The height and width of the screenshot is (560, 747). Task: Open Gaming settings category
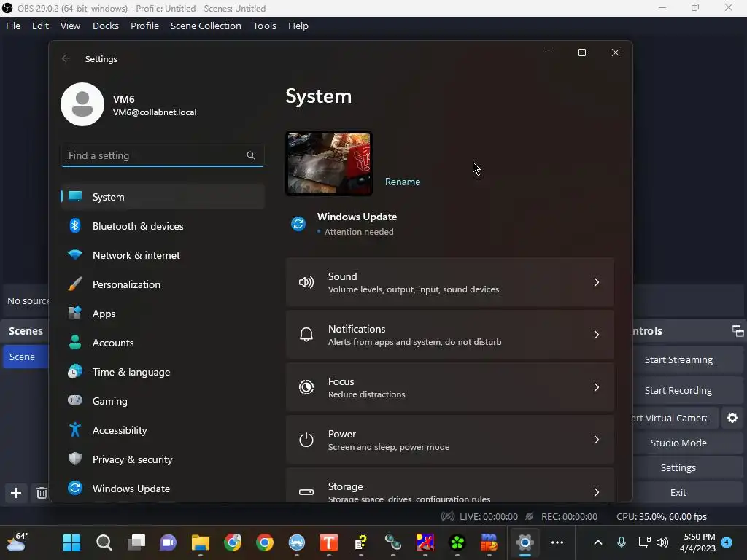pos(163,401)
